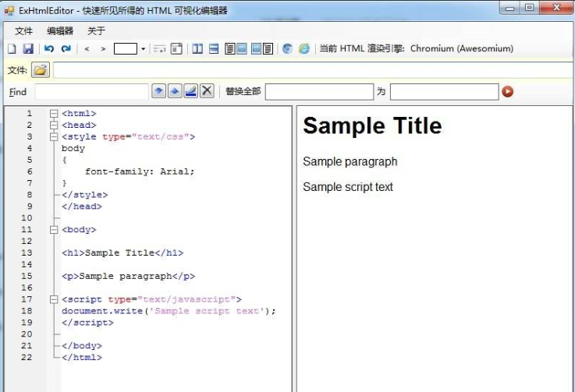Switch rendering engine to Internet Explorer icon
The height and width of the screenshot is (392, 575).
304,49
